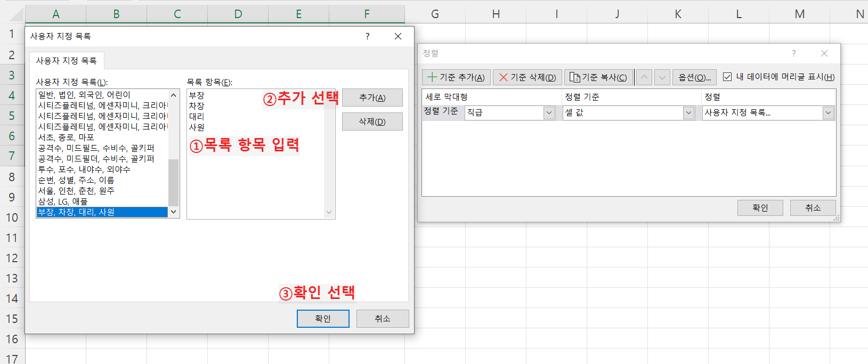Screen dimensions: 868x364
Task: Select the 일반, 법인, 외국인, 어린이 list entry
Action: tap(102, 95)
